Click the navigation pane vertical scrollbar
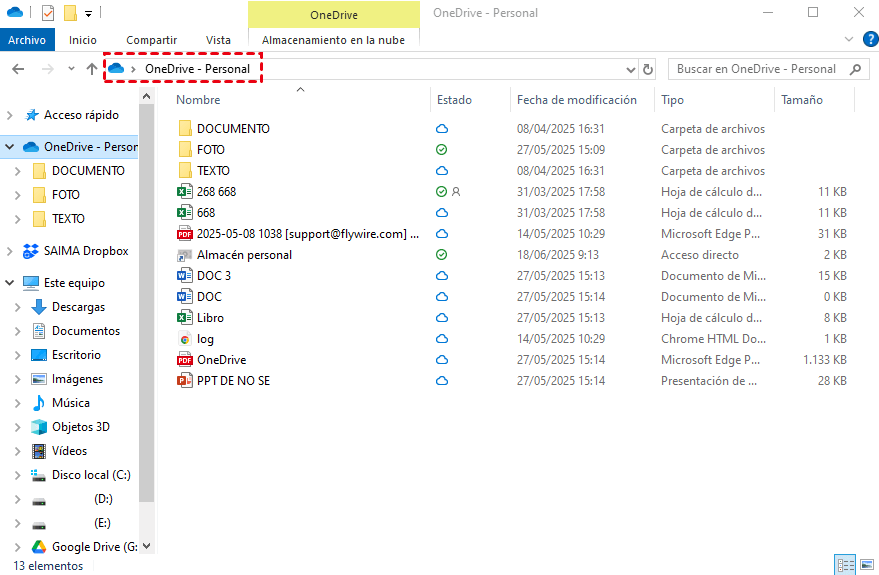The image size is (879, 575). click(147, 300)
